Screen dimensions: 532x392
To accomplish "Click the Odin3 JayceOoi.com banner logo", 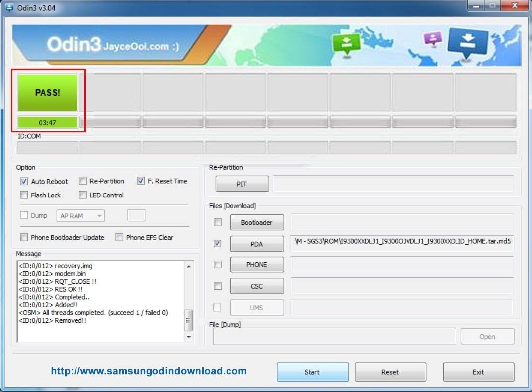I will click(x=113, y=44).
